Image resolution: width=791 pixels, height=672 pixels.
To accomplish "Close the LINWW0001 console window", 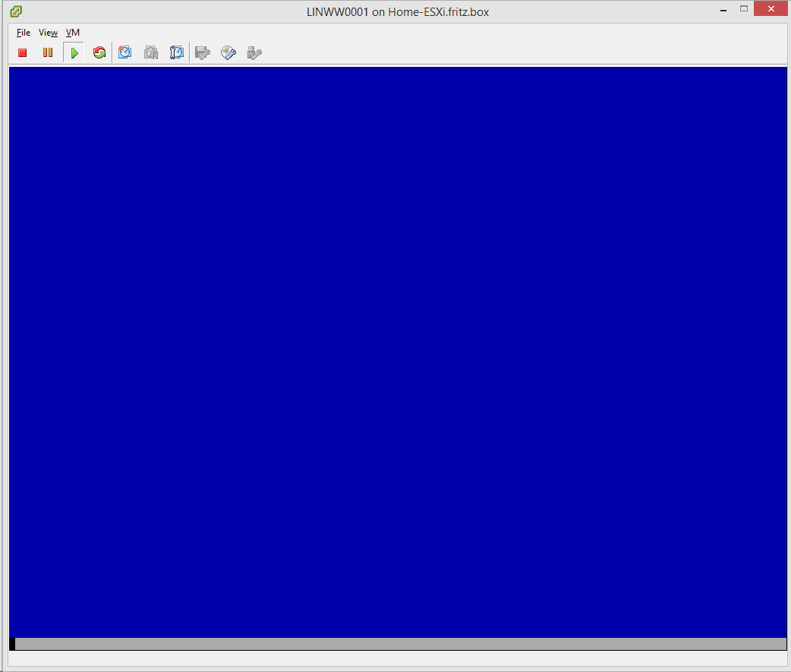I will (x=771, y=8).
